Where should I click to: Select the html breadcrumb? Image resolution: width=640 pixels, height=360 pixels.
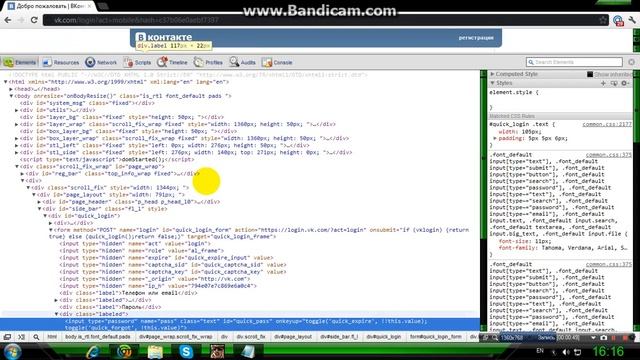pos(52,337)
